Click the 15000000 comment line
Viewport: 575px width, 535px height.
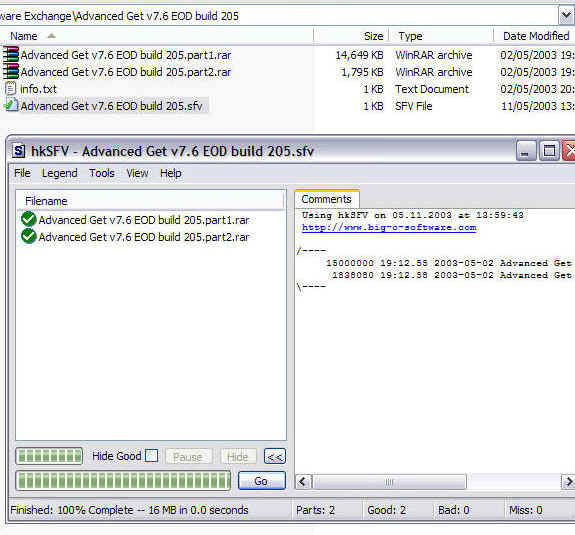[x=449, y=263]
